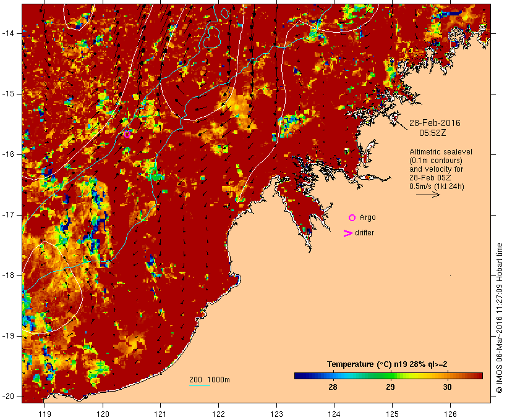
Task: Click the '124' longitude axis label
Action: (x=334, y=414)
